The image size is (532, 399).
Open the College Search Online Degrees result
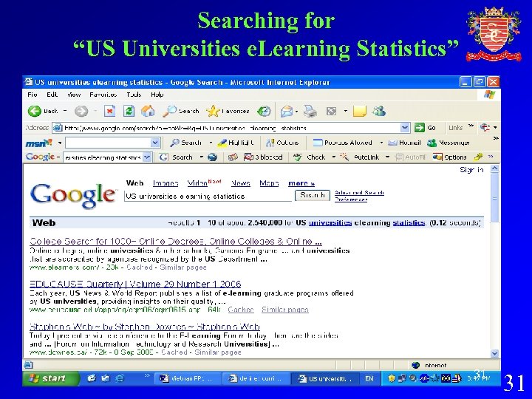click(x=176, y=242)
